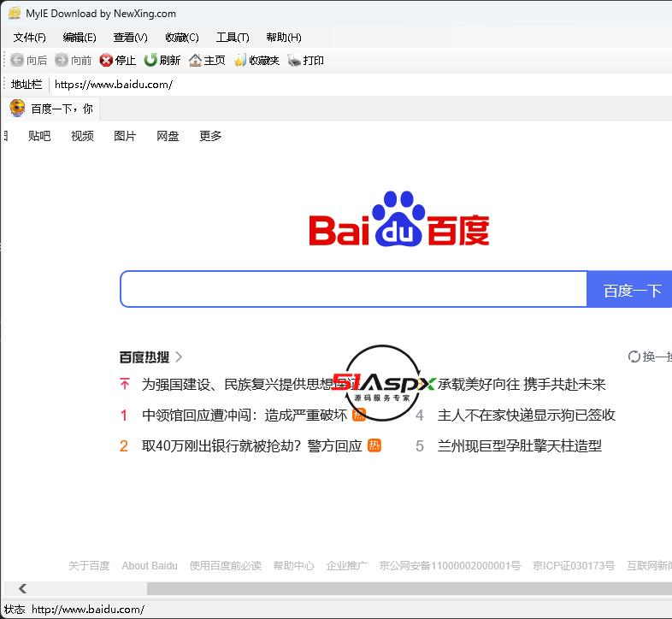The height and width of the screenshot is (619, 672).
Task: Open the 工具(T) menu
Action: pyautogui.click(x=233, y=38)
